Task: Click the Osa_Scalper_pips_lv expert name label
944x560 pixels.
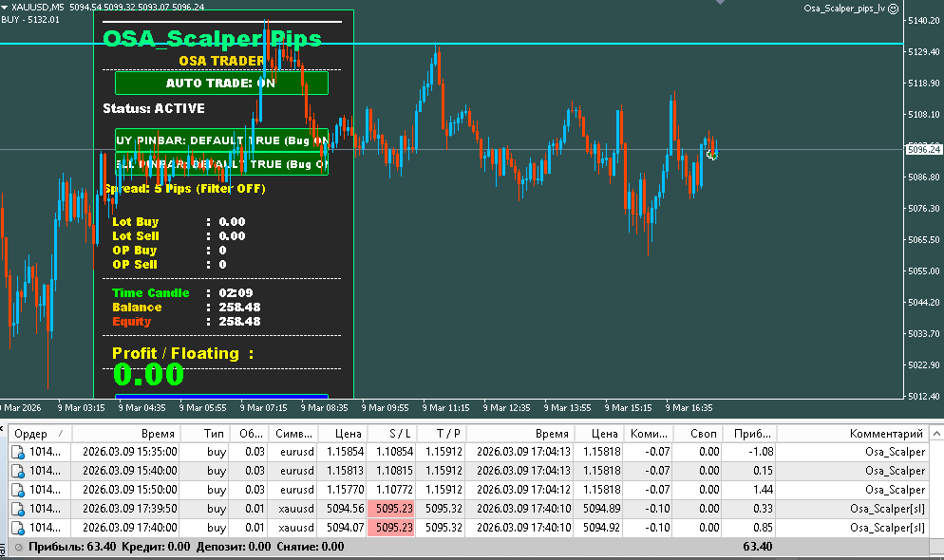Action: click(844, 9)
